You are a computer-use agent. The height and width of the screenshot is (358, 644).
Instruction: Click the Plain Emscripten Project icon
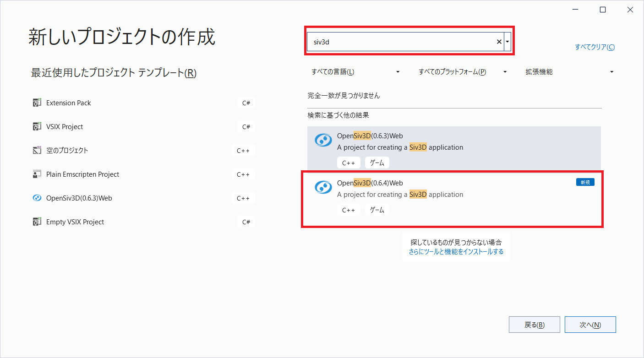tap(37, 174)
